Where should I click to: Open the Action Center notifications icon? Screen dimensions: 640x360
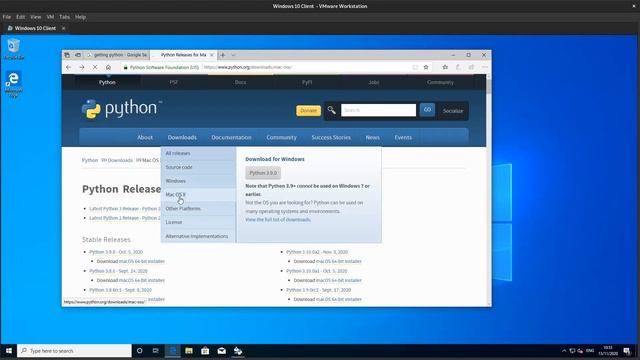[627, 351]
